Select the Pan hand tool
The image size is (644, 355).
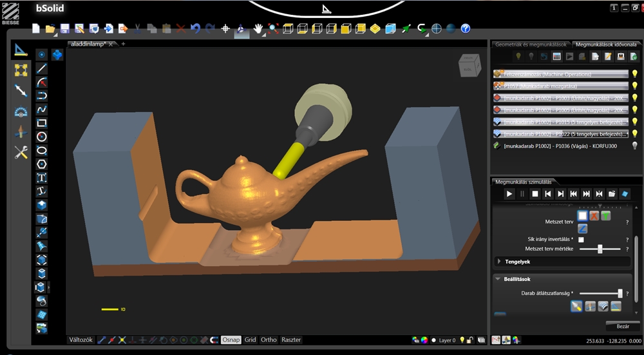tap(258, 28)
